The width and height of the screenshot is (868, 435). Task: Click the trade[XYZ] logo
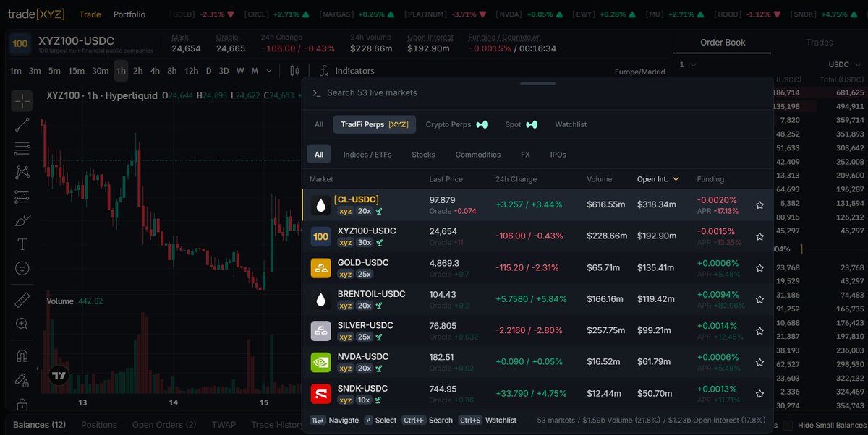pyautogui.click(x=36, y=14)
